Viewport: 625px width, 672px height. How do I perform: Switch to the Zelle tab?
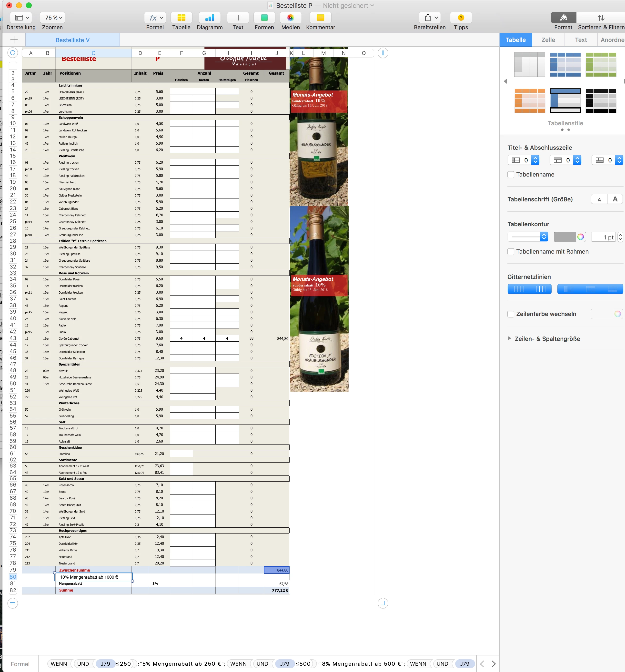pos(548,40)
